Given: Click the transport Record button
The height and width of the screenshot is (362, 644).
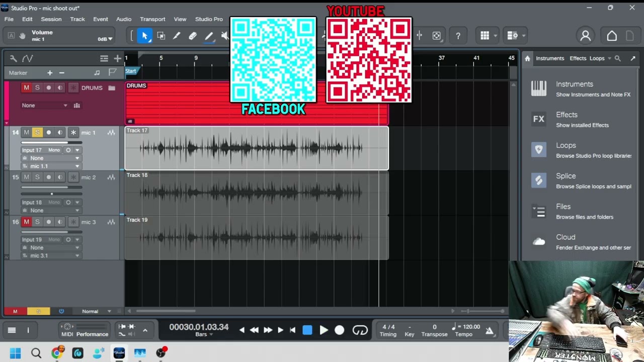Looking at the screenshot, I should coord(340,330).
